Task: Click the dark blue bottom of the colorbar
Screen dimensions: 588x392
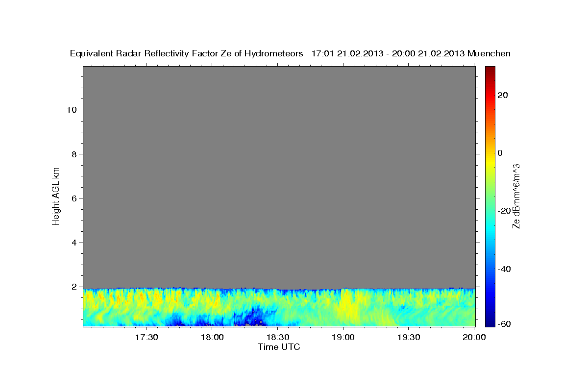Action: click(x=490, y=322)
